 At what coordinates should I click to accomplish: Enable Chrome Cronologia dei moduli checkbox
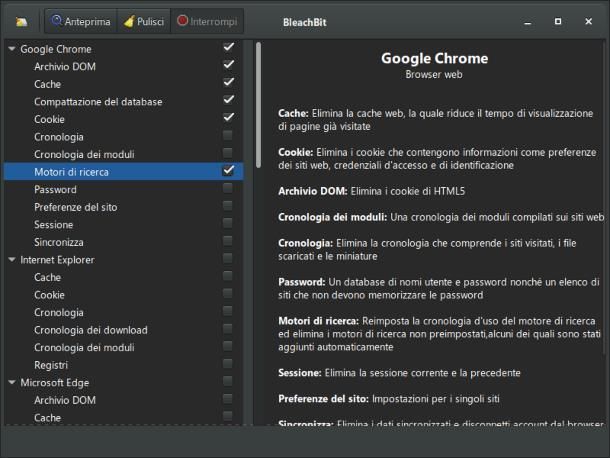click(228, 153)
